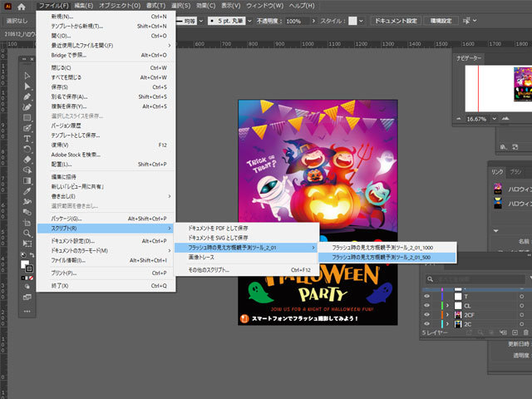Open the Edit Toolbar three-dots button

27,311
